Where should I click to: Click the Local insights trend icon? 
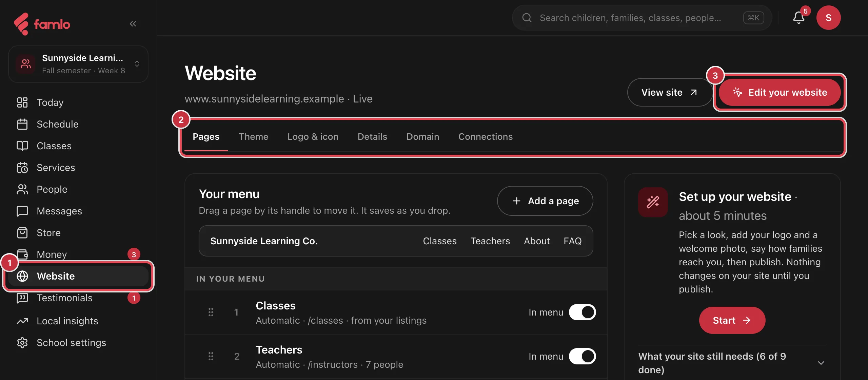(22, 321)
